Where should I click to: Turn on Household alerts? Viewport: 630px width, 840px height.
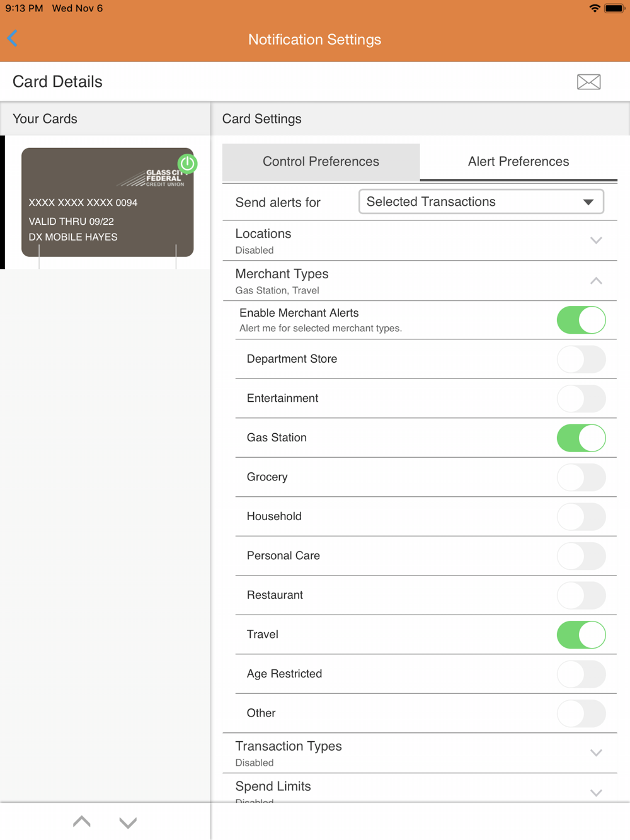[581, 516]
